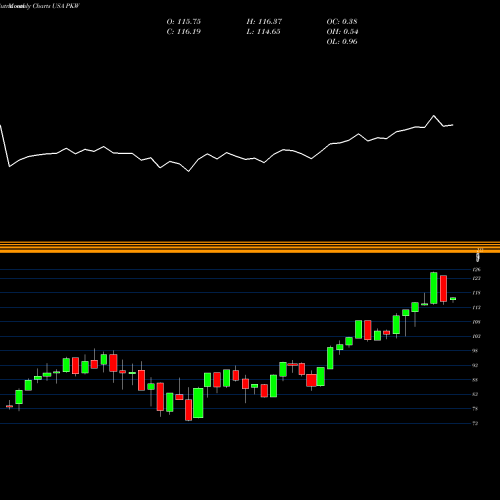Click the 82 price axis label
This screenshot has height=500, width=500.
(476, 394)
